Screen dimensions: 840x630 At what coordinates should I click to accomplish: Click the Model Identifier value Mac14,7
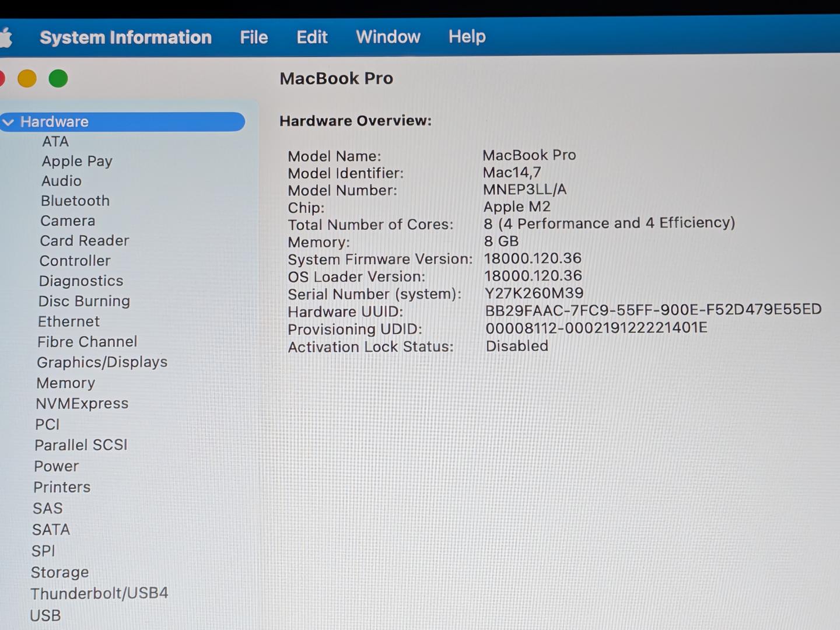pyautogui.click(x=512, y=173)
